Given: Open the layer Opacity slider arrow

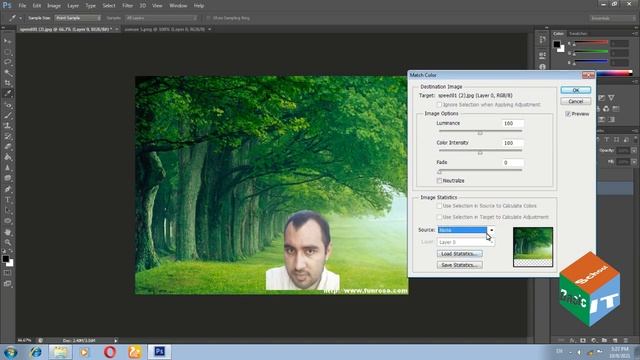Looking at the screenshot, I should pyautogui.click(x=634, y=151).
